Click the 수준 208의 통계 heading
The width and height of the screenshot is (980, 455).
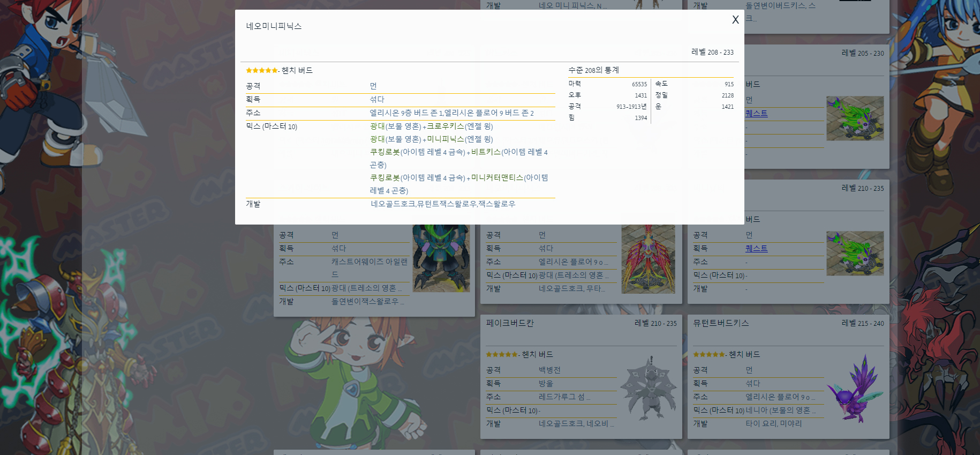pos(593,70)
